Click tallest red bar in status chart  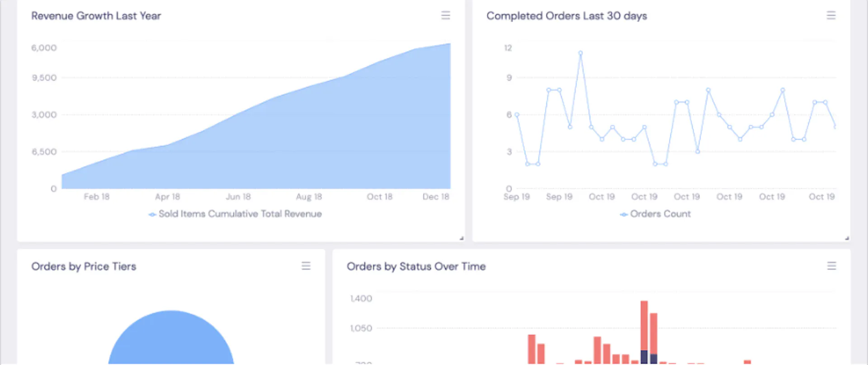coord(644,325)
